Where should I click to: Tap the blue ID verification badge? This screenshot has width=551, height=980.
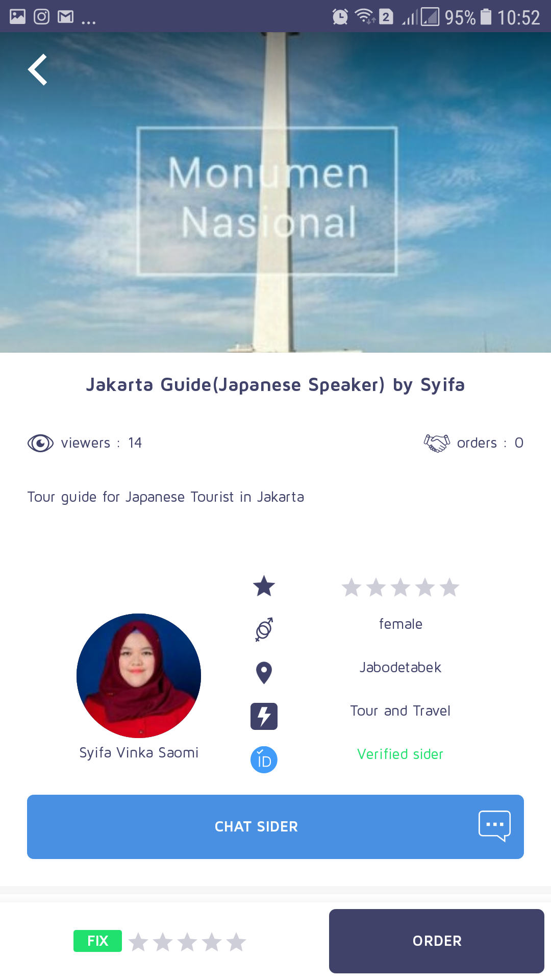click(x=264, y=759)
